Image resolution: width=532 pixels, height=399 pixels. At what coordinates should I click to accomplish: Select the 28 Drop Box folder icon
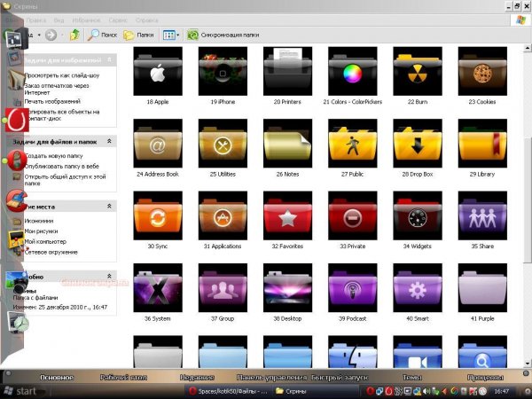(418, 143)
